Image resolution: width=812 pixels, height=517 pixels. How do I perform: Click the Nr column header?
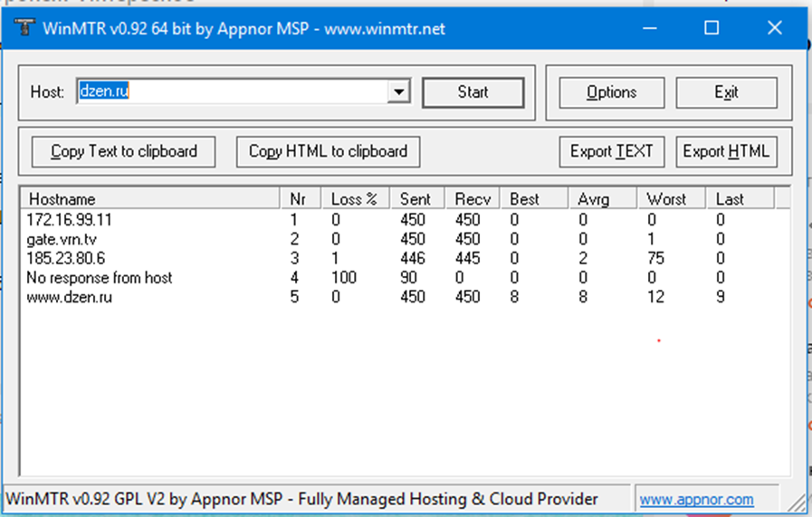[301, 199]
